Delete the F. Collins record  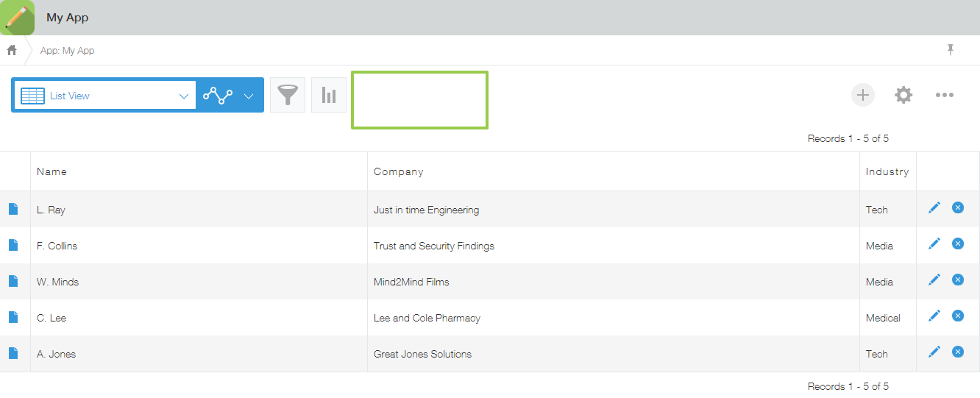coord(958,244)
